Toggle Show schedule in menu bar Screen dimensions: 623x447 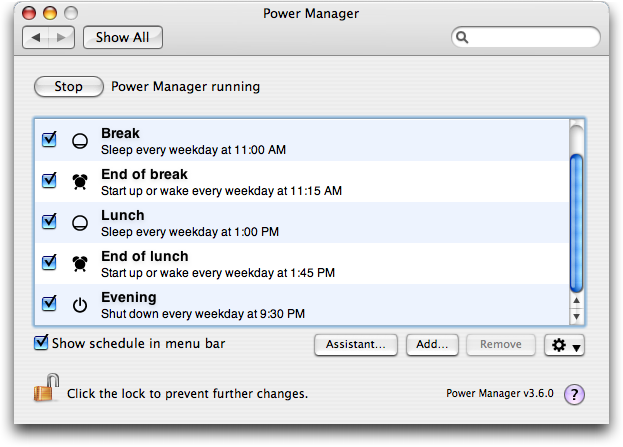[x=41, y=342]
